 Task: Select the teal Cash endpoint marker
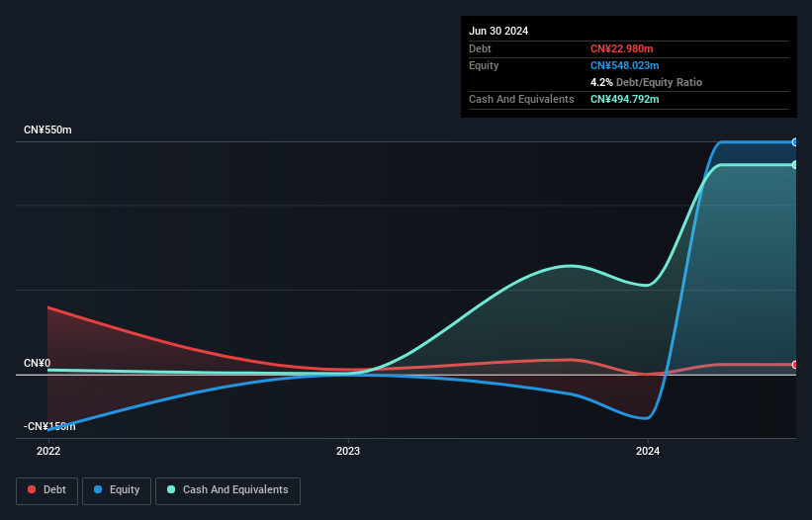click(795, 165)
